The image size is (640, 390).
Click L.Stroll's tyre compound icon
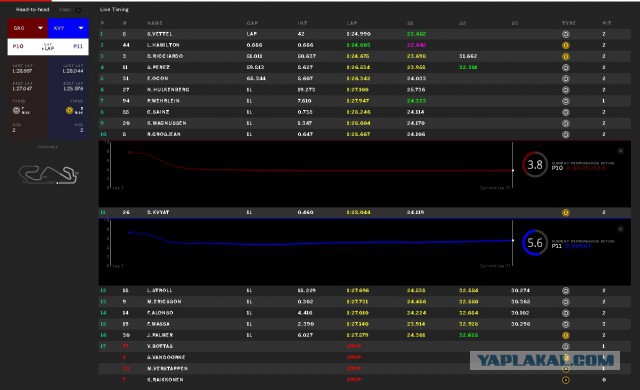tap(566, 291)
